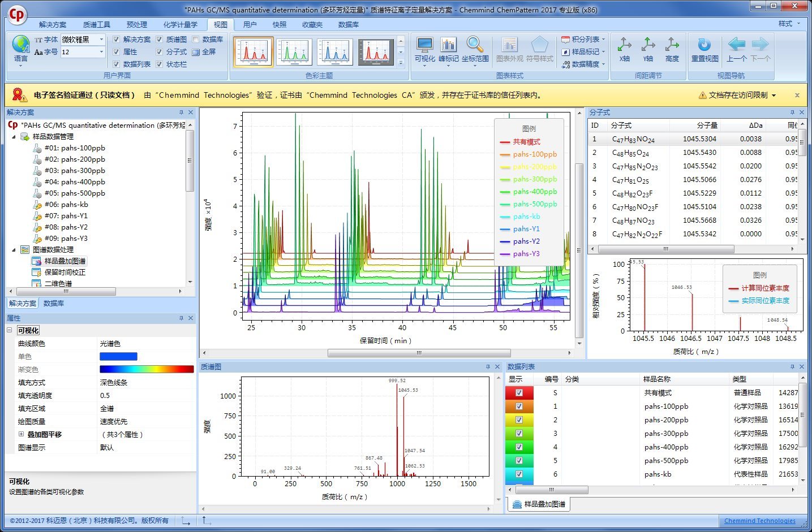
Task: Pin the 解决方案 panel with pushpin icon
Action: (x=181, y=113)
